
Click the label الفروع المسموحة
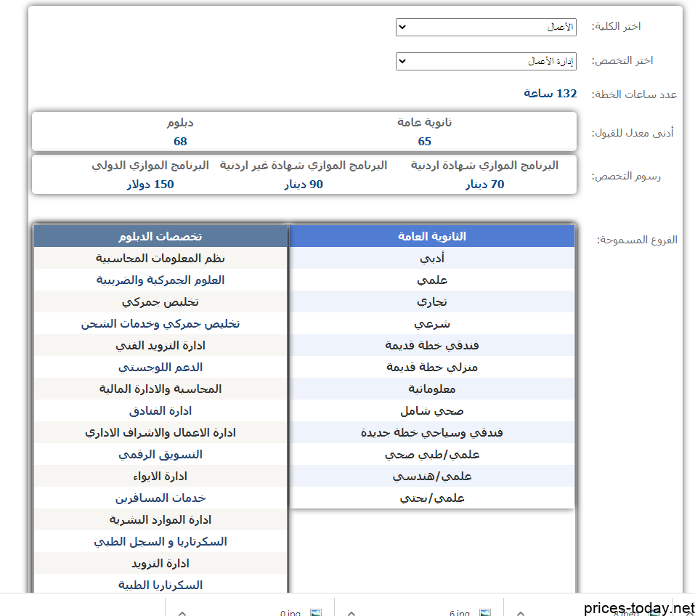[637, 240]
